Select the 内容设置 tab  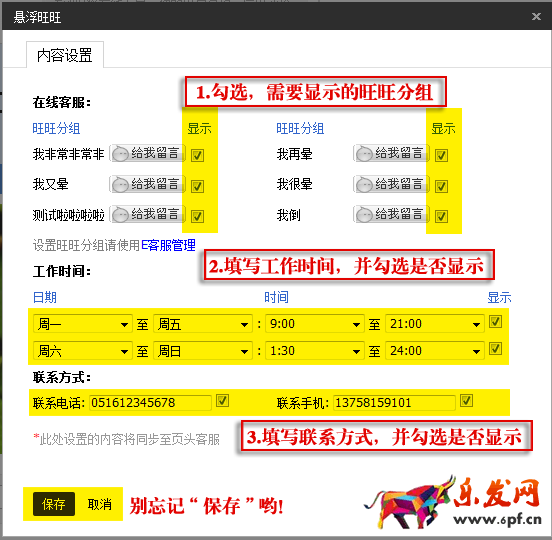(65, 55)
